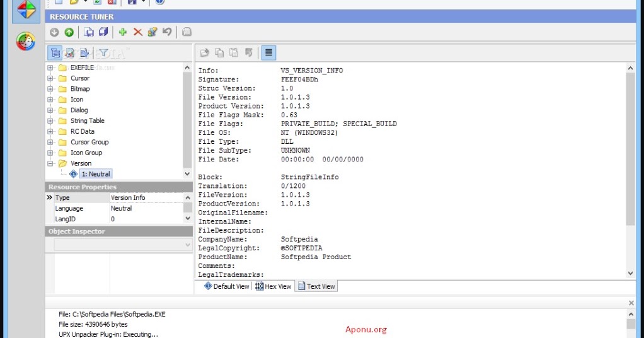
Task: Expand the Cursor Group folder node
Action: 50,143
